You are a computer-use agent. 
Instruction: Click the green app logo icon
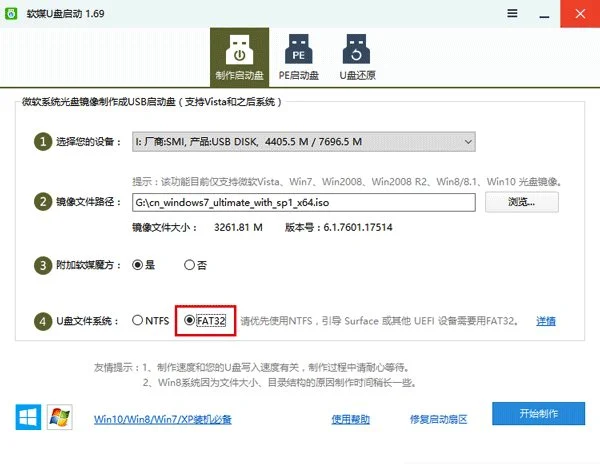point(11,13)
